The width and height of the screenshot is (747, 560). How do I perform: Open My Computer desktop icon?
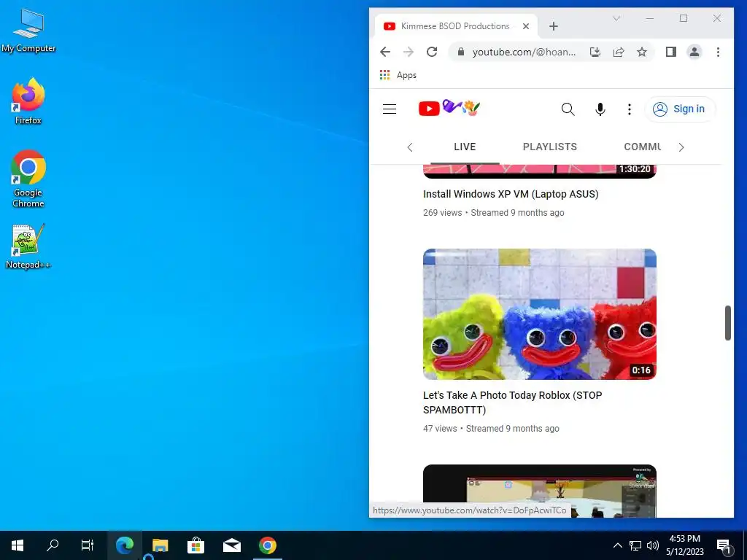(x=28, y=31)
